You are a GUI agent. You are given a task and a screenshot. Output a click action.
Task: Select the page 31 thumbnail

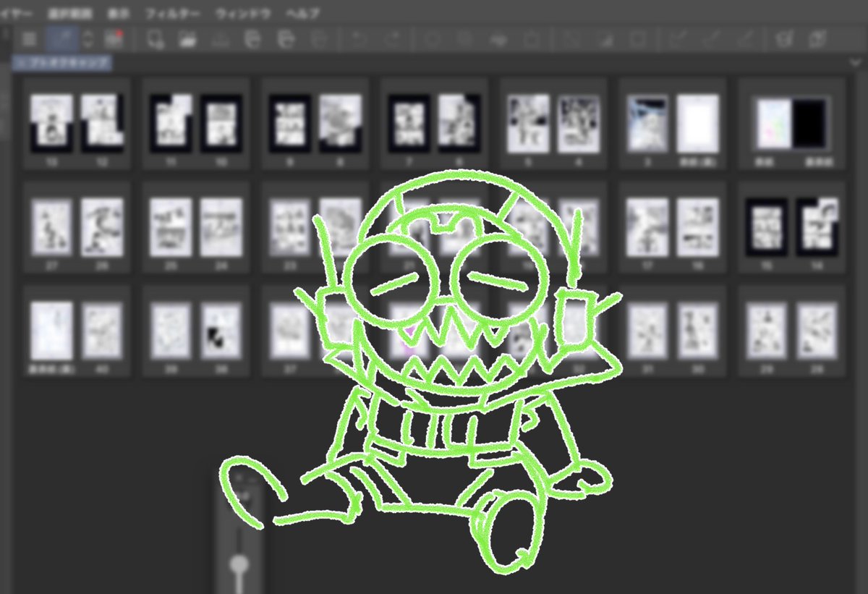coord(648,331)
